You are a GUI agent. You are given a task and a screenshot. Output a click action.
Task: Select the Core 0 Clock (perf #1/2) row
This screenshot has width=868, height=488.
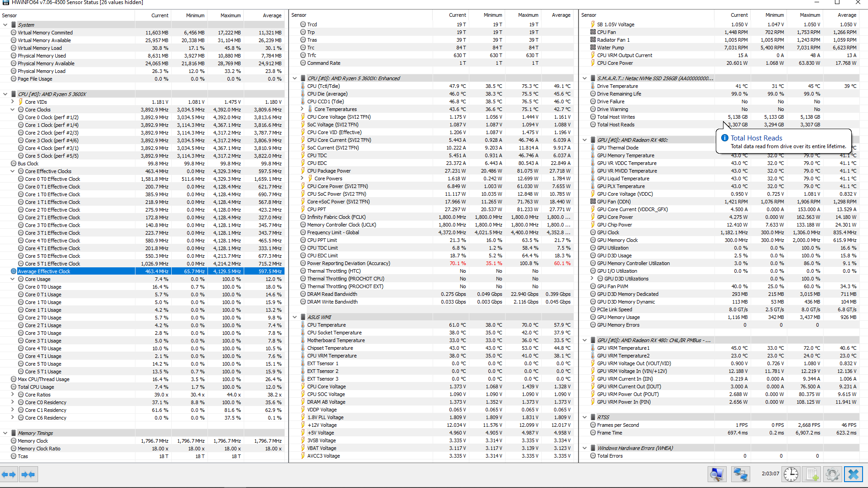pos(142,117)
